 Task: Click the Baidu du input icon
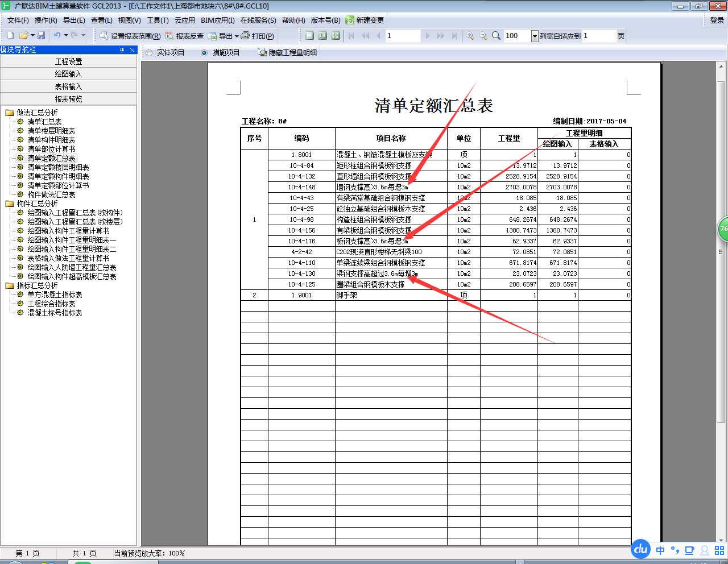(x=641, y=549)
